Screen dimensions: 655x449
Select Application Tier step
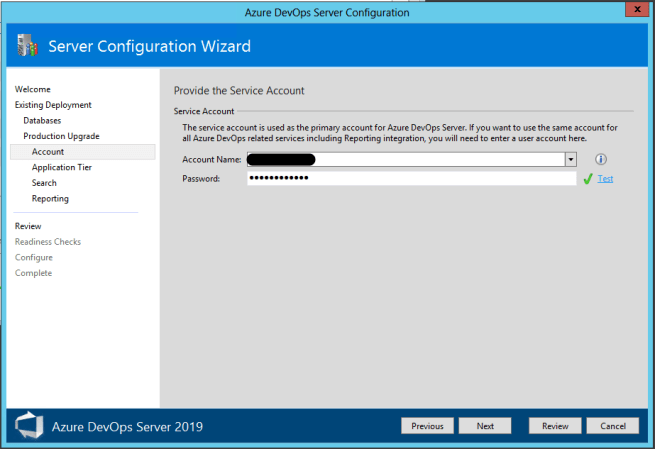coord(62,167)
